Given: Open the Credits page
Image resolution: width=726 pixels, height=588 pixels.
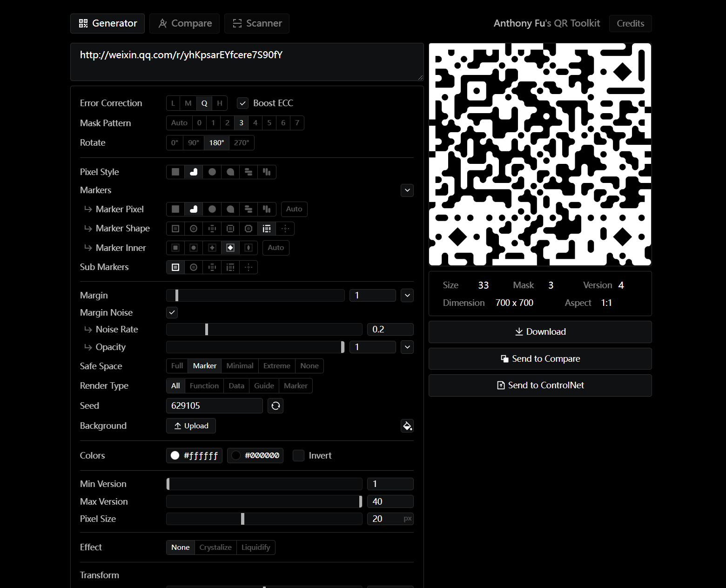Looking at the screenshot, I should (630, 23).
